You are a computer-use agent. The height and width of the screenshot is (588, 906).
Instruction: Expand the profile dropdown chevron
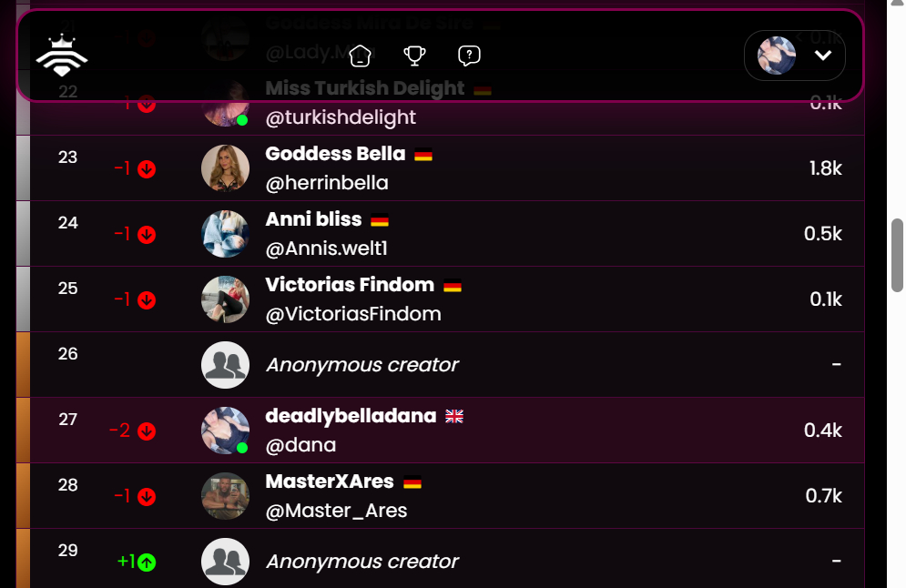[x=823, y=56]
